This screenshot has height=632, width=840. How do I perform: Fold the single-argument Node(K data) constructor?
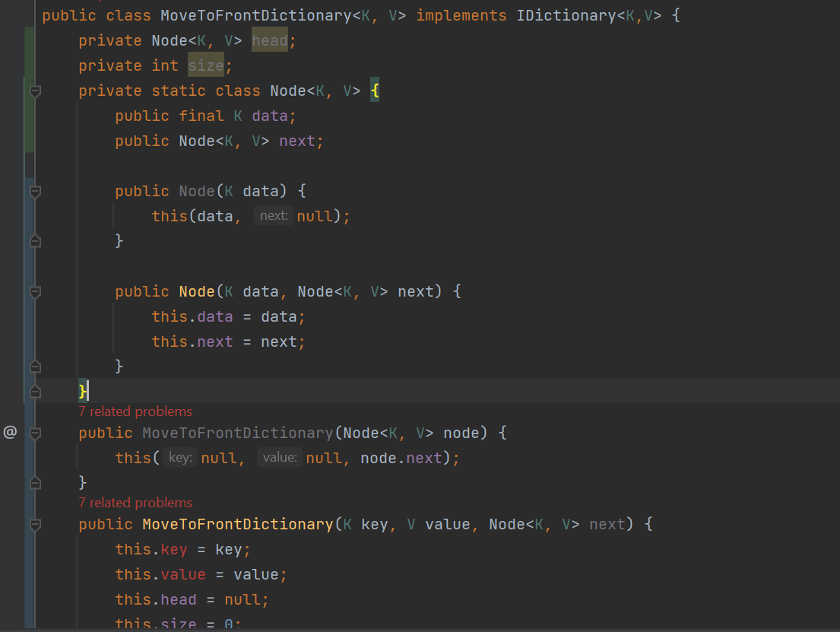[34, 192]
